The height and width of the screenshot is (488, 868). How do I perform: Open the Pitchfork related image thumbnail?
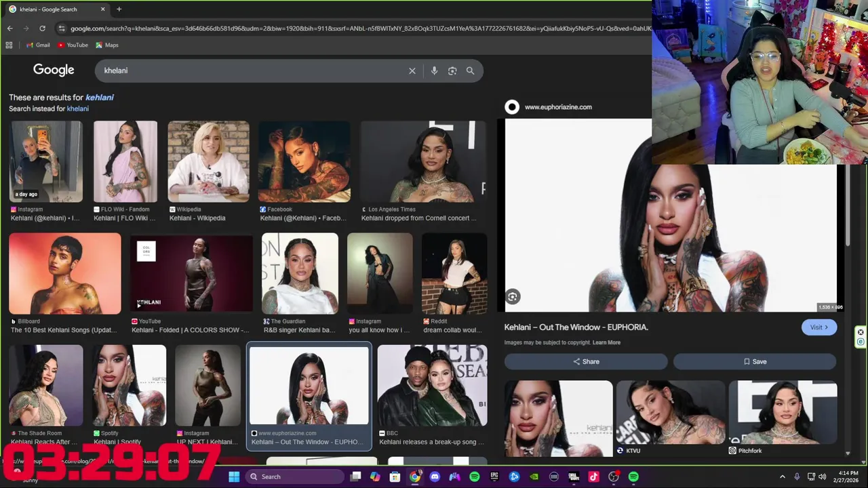click(783, 412)
